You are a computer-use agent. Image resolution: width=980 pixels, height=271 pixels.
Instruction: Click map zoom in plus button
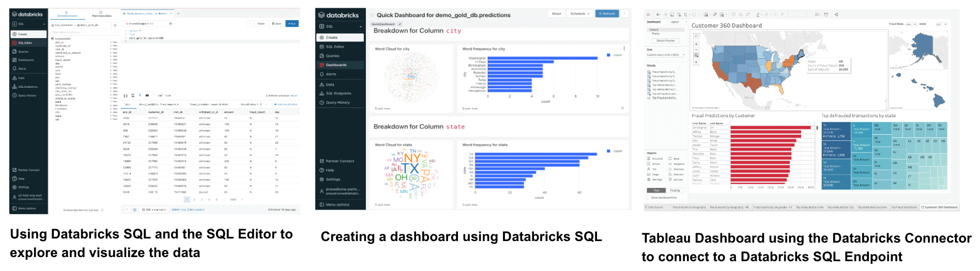tap(696, 44)
